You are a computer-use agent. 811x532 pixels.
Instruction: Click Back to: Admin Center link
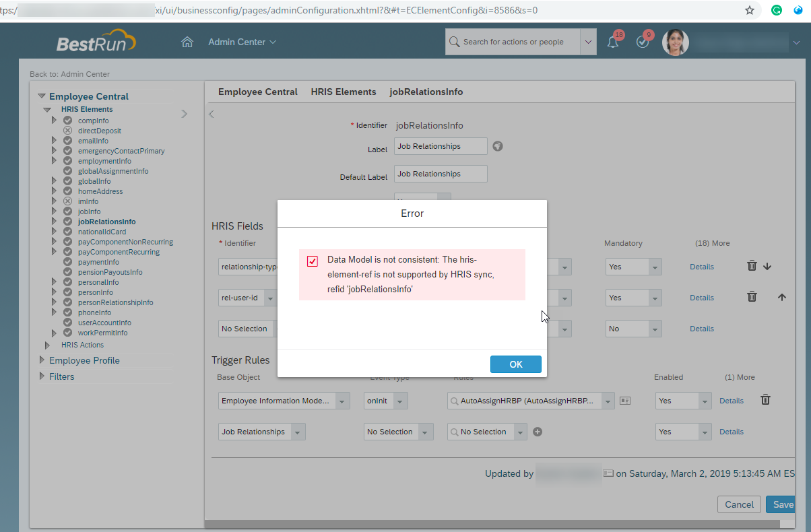point(69,74)
